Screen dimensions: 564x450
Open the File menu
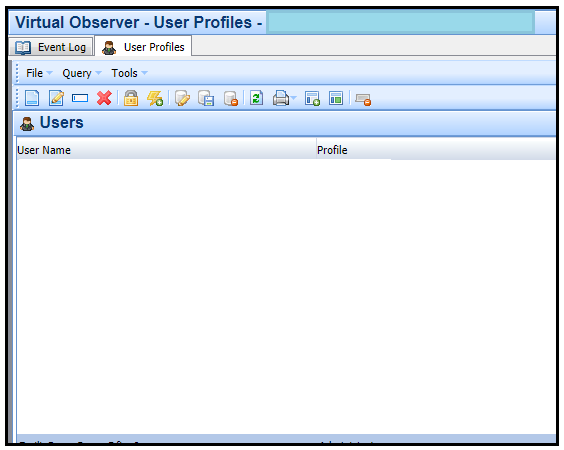click(x=39, y=73)
